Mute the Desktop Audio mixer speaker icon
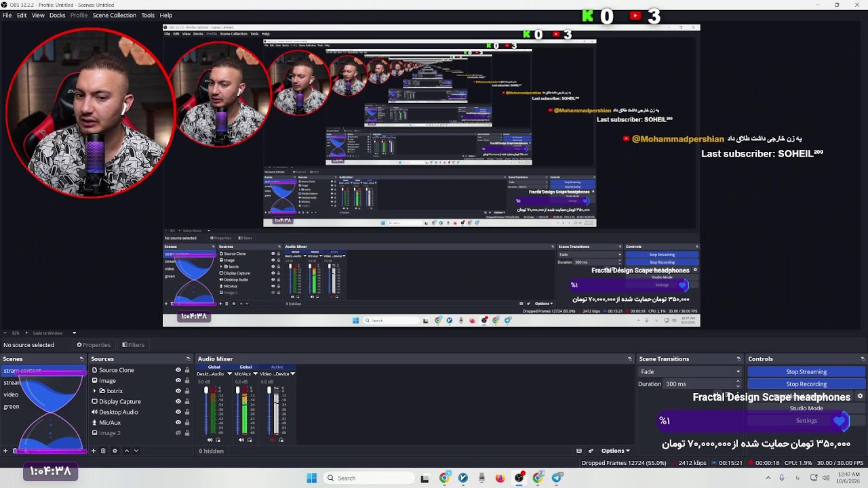868x488 pixels. (210, 440)
